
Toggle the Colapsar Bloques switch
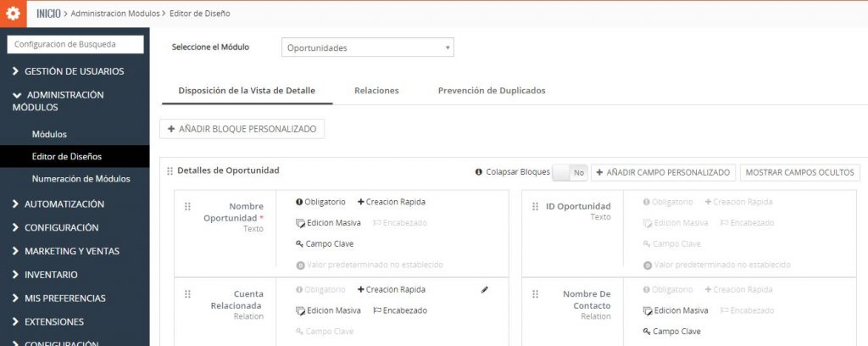tap(569, 172)
